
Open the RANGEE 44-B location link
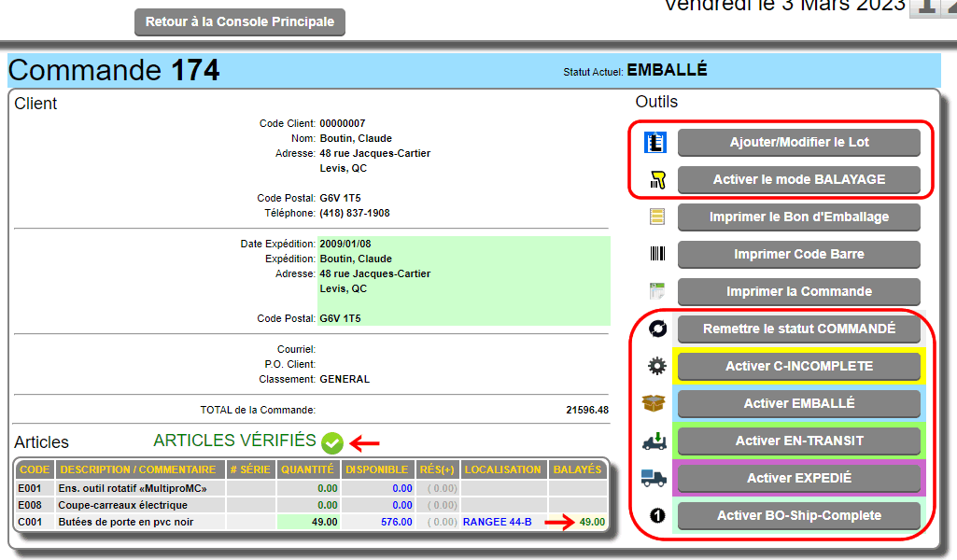(x=498, y=522)
